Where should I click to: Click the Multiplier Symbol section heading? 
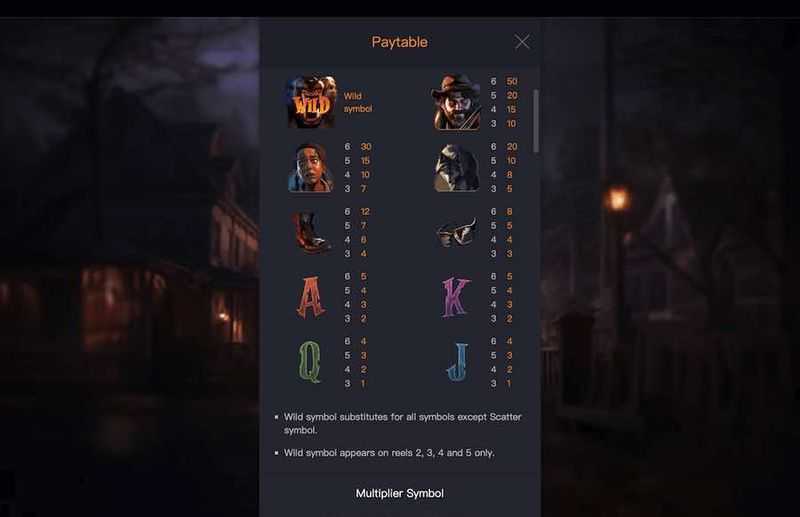point(399,494)
